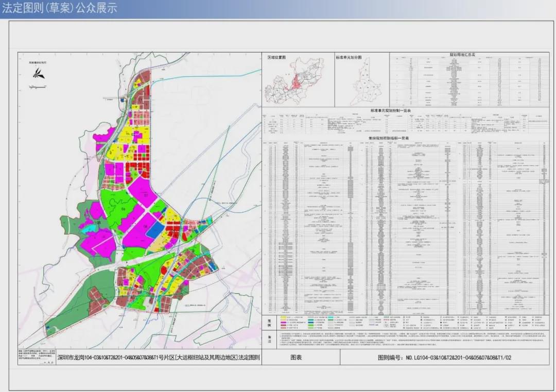Viewport: 556px width, 392px height.
Task: Click the 深圳市龙岗 法定图则 map title
Action: click(158, 358)
